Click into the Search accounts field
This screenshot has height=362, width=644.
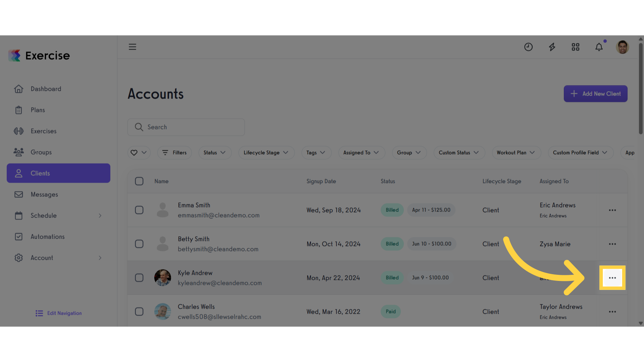point(186,127)
